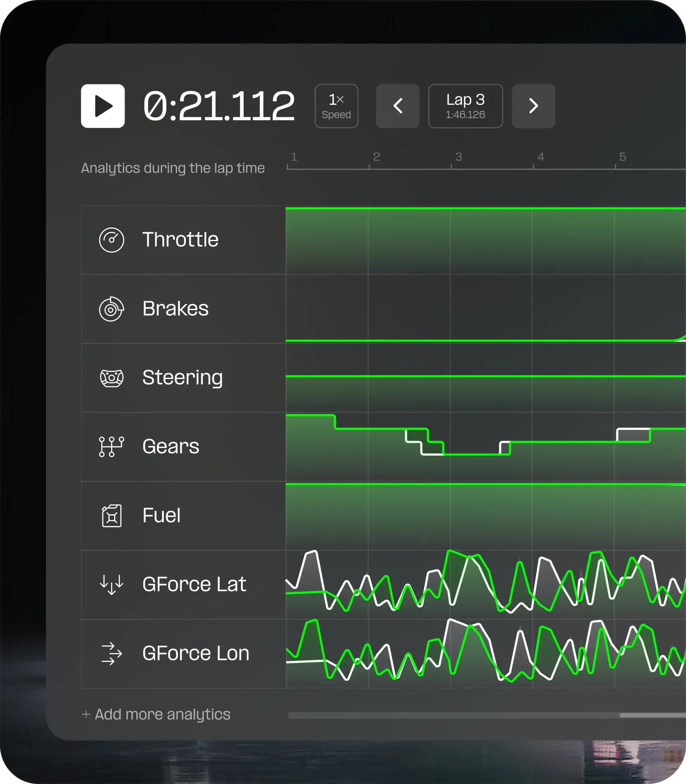Click the 0:21.112 elapsed time display
The width and height of the screenshot is (686, 784).
coord(219,106)
